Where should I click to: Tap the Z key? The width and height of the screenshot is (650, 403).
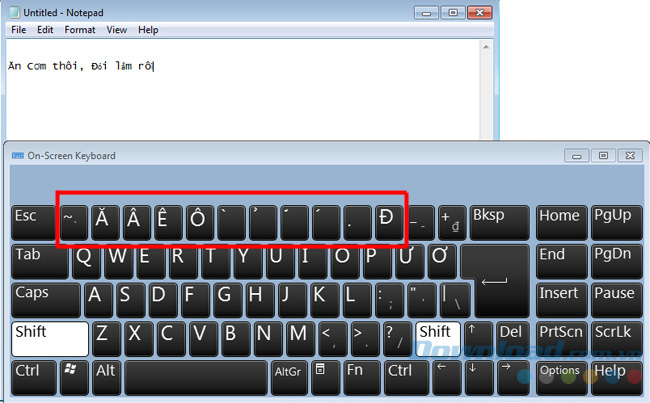tap(106, 339)
